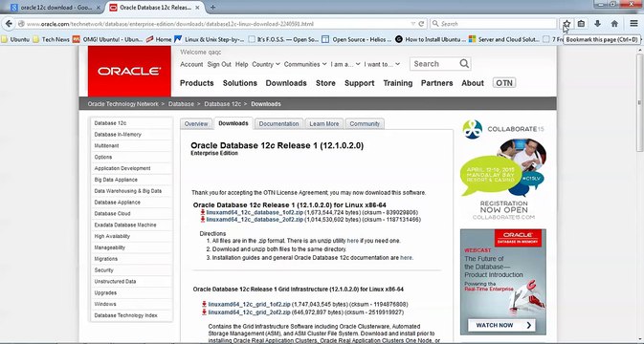Expand the I want to... dropdown

[382, 64]
